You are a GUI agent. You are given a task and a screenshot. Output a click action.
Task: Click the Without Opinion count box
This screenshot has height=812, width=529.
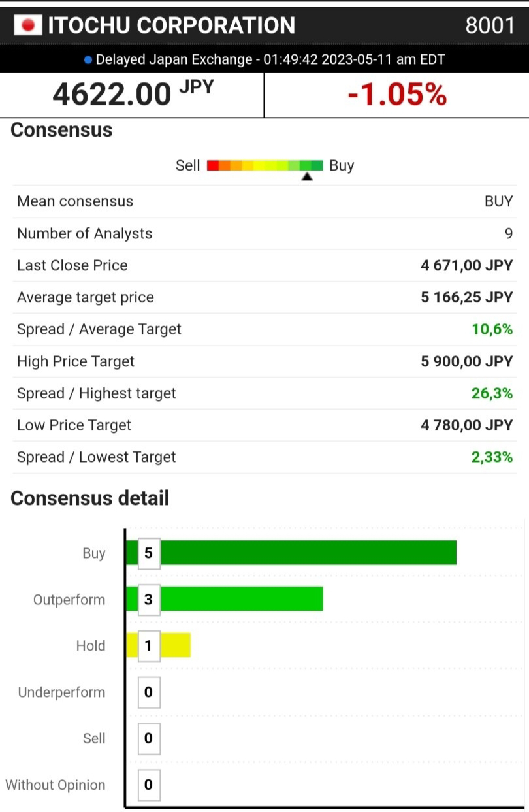pos(148,785)
